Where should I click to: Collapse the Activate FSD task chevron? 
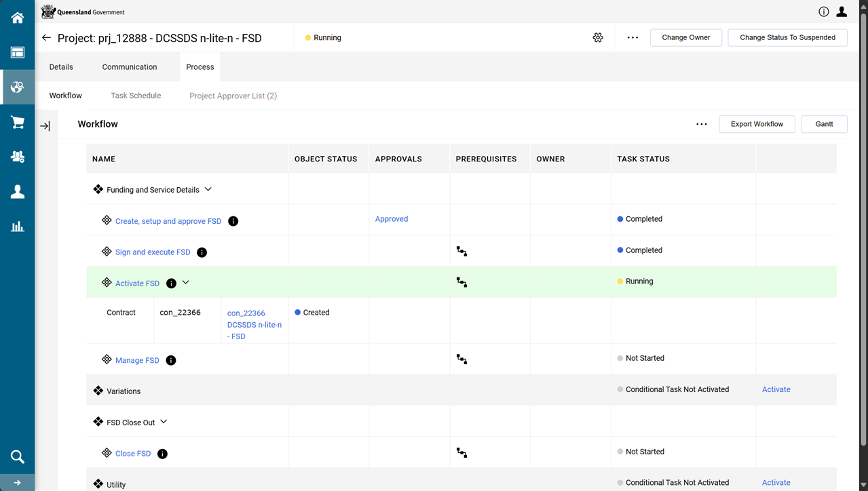coord(186,283)
